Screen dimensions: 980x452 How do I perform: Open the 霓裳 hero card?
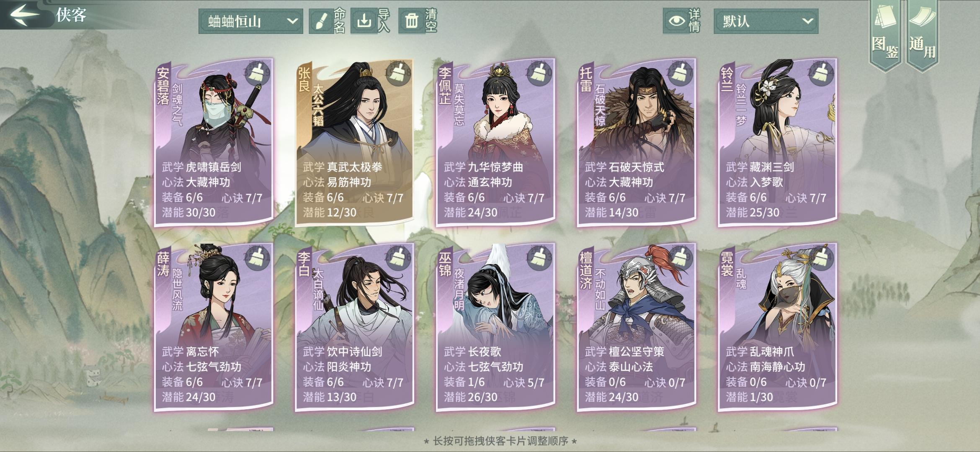[x=777, y=327]
